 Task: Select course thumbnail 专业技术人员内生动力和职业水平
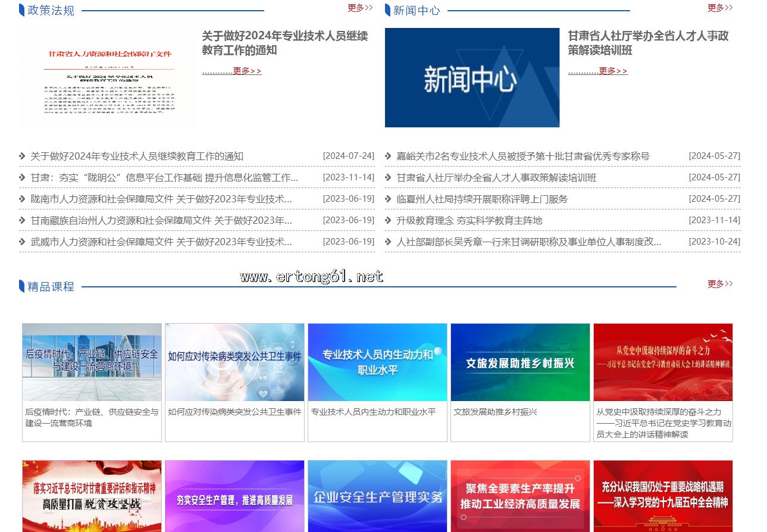(377, 362)
